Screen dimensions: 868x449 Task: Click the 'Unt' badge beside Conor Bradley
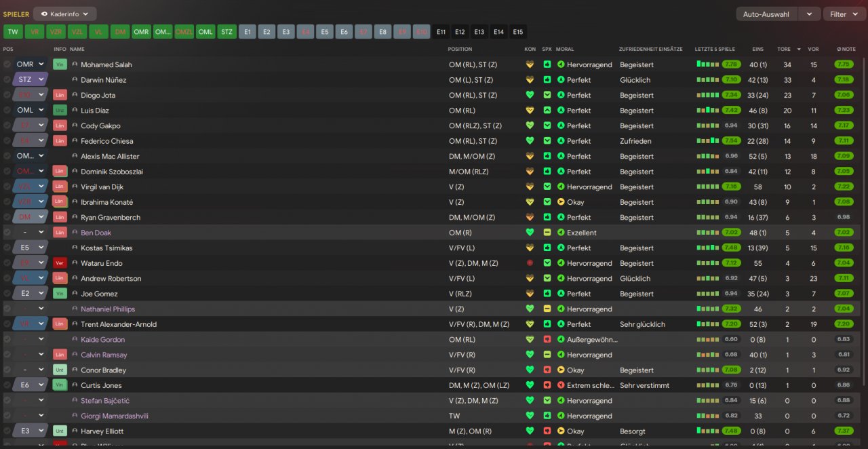(x=60, y=370)
